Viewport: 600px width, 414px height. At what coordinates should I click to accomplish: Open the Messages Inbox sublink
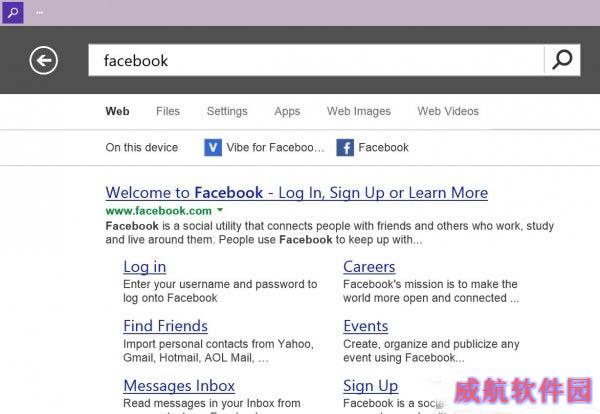coord(179,386)
